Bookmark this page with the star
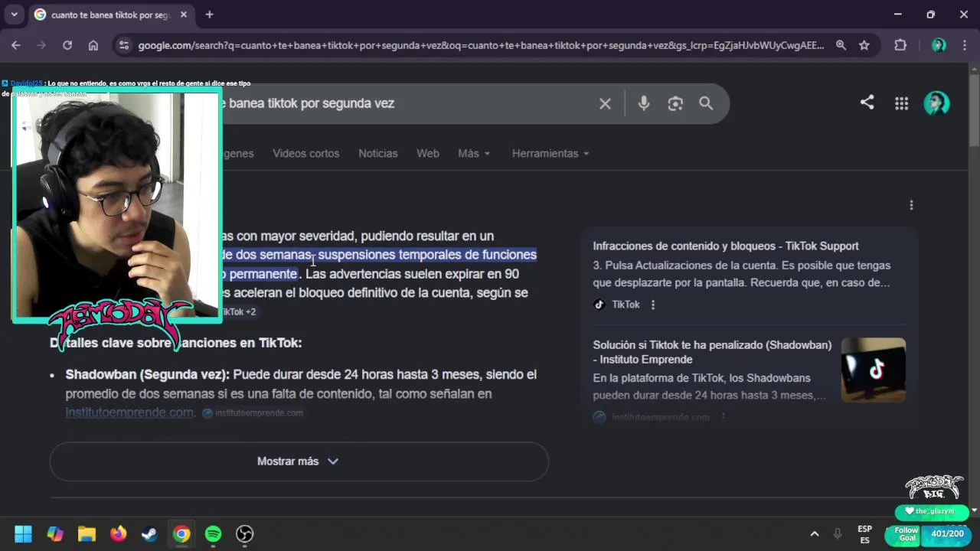 [x=864, y=45]
